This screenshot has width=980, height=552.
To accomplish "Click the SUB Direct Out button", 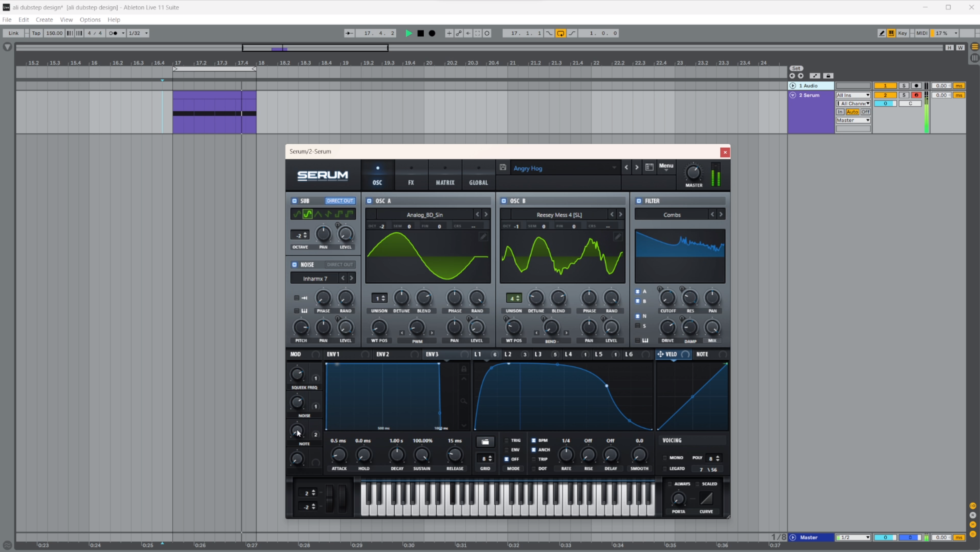I will pos(340,201).
